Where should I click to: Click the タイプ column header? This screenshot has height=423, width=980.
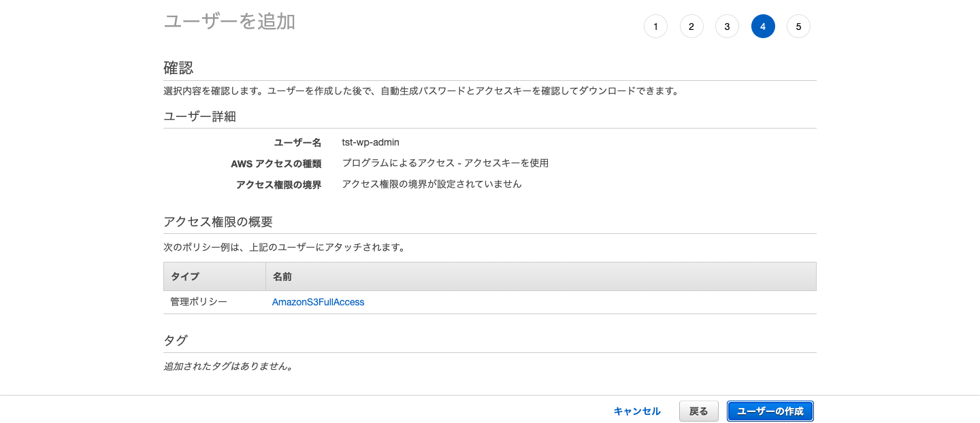(x=181, y=276)
